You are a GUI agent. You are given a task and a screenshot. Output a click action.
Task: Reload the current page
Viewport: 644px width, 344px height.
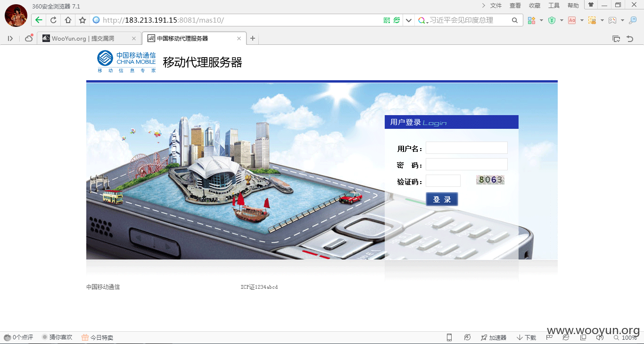click(x=53, y=20)
